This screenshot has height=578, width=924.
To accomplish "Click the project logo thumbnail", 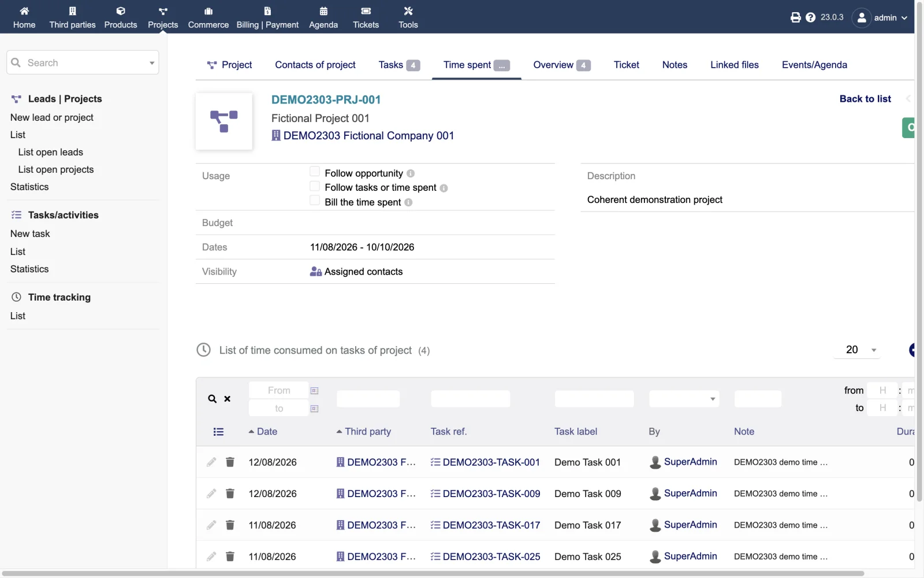I will [x=224, y=121].
